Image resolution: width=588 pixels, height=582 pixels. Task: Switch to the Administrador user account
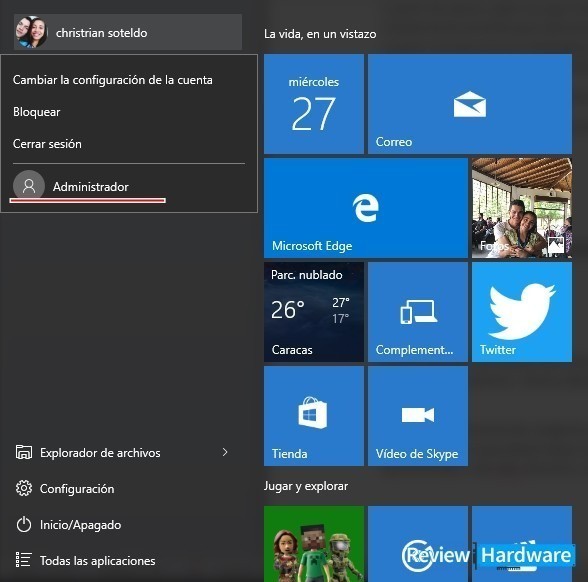tap(71, 186)
